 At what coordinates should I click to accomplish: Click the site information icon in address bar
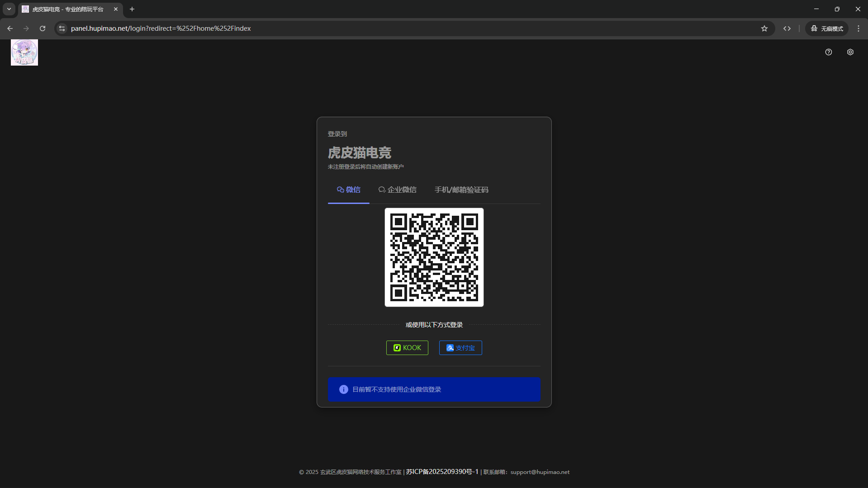point(62,28)
